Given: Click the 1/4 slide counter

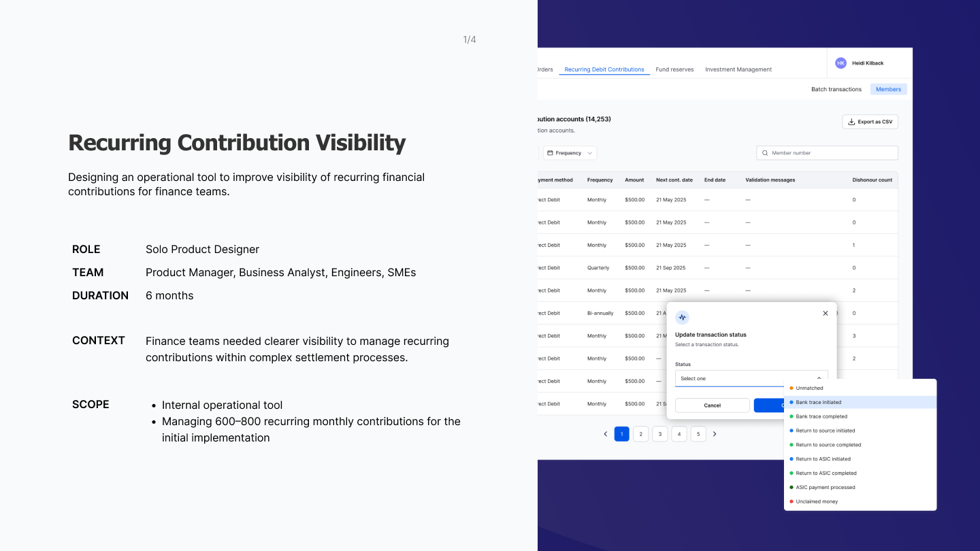Looking at the screenshot, I should [x=470, y=39].
